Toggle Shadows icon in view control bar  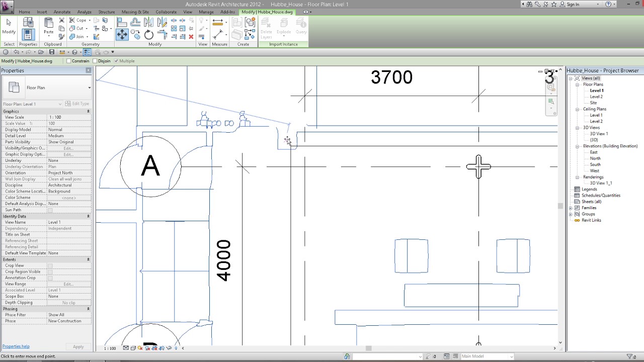coord(147,348)
